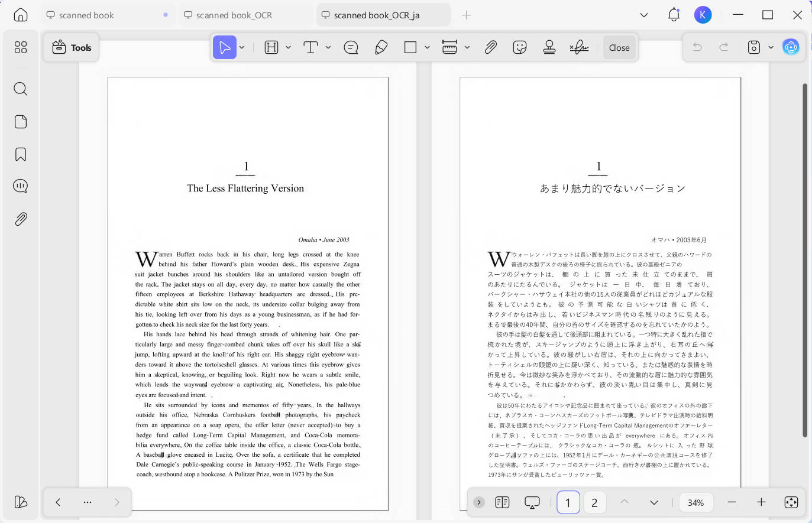Open the tab list chevron
This screenshot has width=812, height=523.
(x=644, y=15)
